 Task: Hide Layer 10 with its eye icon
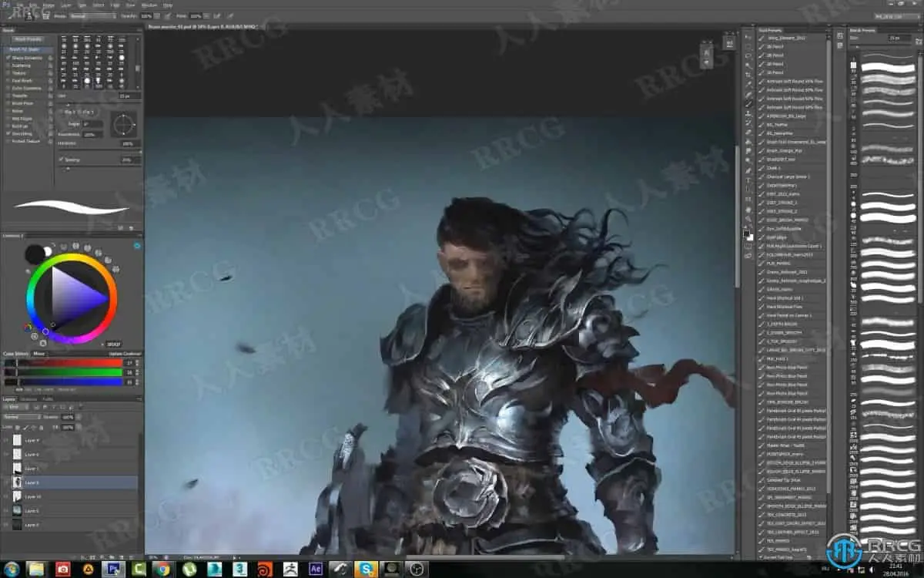(6, 496)
